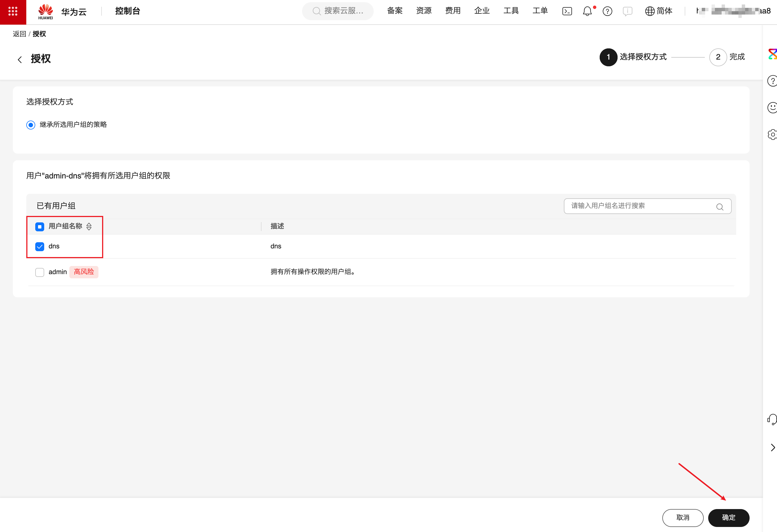
Task: Click the search magnifier in the user group field
Action: click(720, 207)
